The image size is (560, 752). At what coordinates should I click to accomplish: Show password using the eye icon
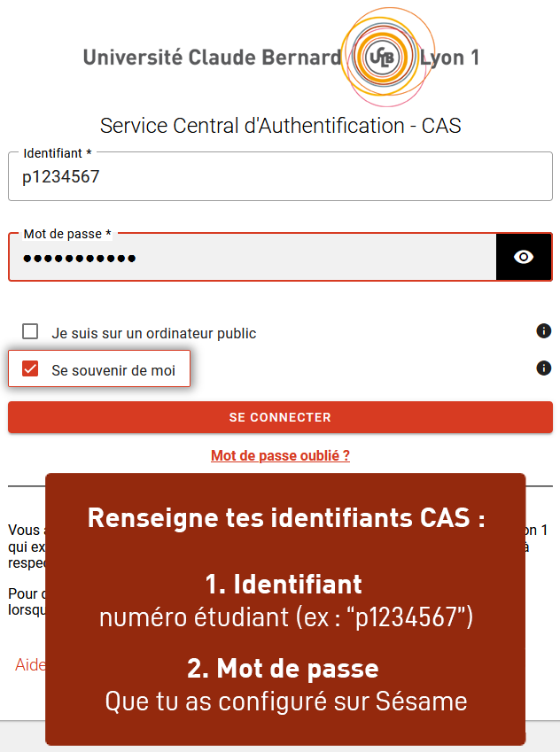coord(524,257)
